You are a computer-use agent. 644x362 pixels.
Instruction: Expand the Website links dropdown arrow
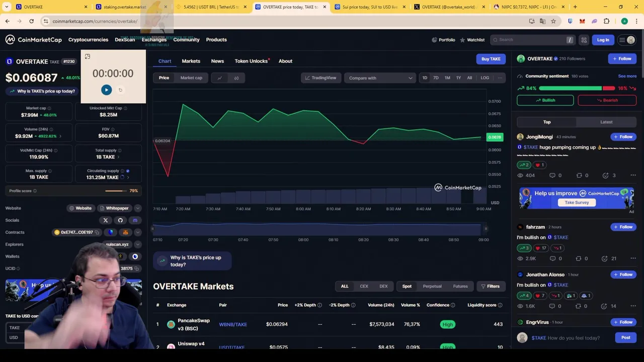(137, 208)
